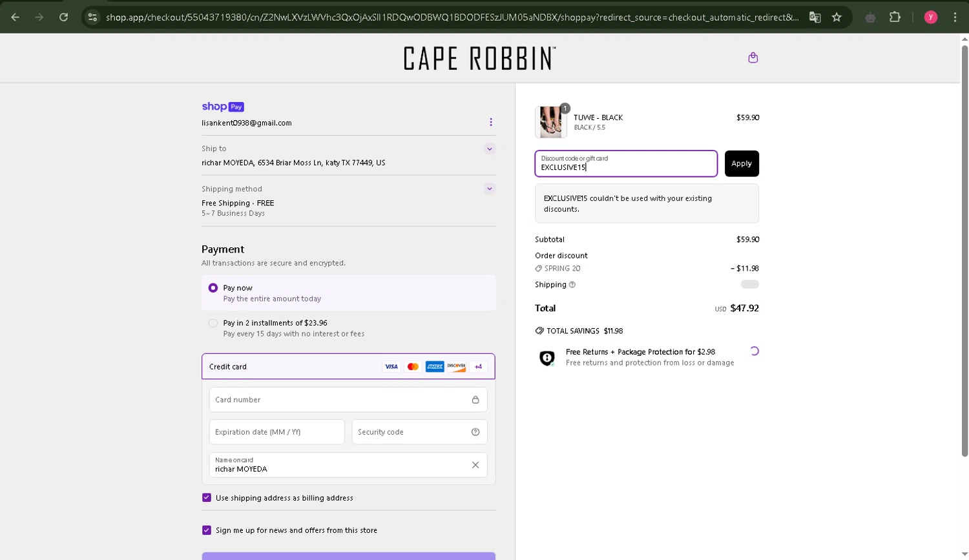This screenshot has height=560, width=969.
Task: Click the EXCLUSIVE15 error message text
Action: tap(628, 203)
